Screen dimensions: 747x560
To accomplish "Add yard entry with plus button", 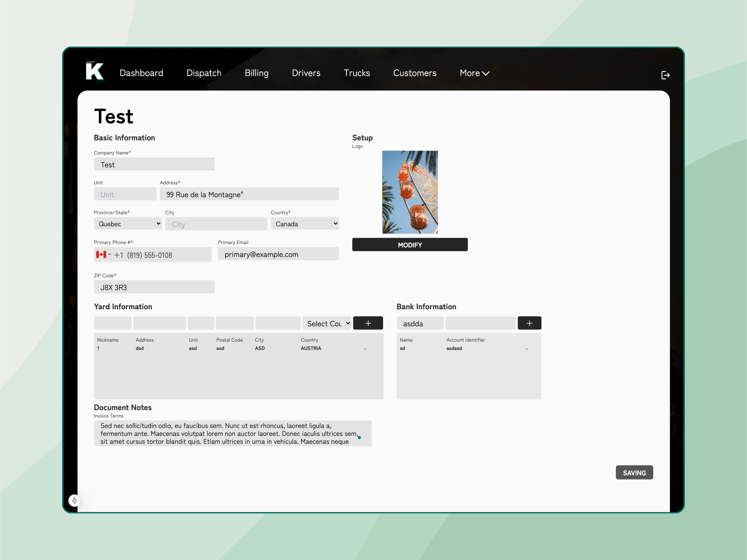I will [x=368, y=323].
